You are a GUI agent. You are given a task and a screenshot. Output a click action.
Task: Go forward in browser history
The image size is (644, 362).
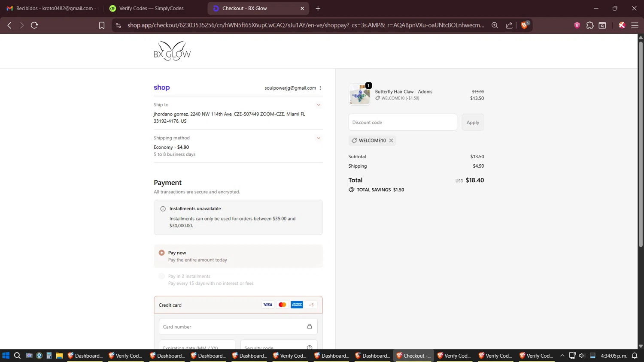(x=21, y=25)
